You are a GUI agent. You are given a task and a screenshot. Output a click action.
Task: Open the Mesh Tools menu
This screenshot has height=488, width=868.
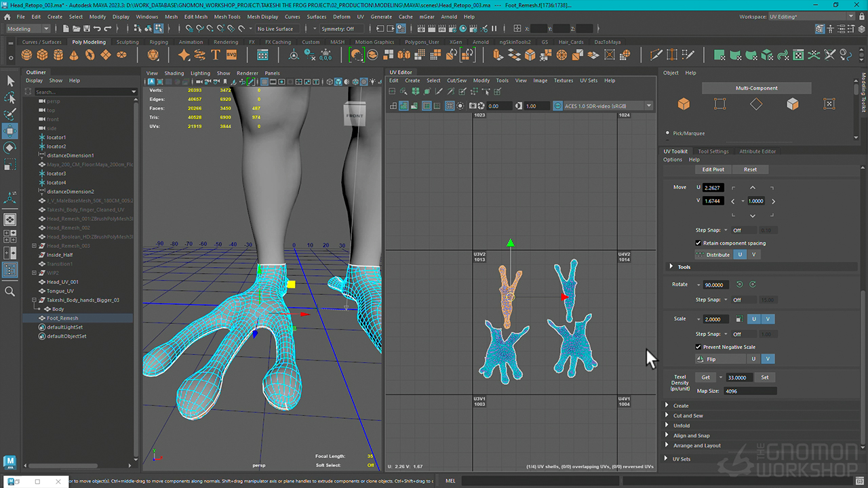(226, 16)
